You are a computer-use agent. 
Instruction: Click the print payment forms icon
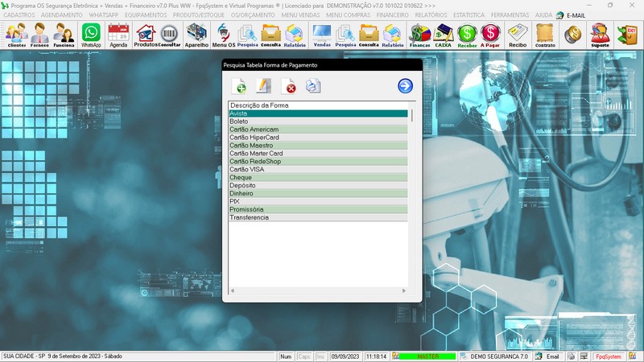[313, 87]
